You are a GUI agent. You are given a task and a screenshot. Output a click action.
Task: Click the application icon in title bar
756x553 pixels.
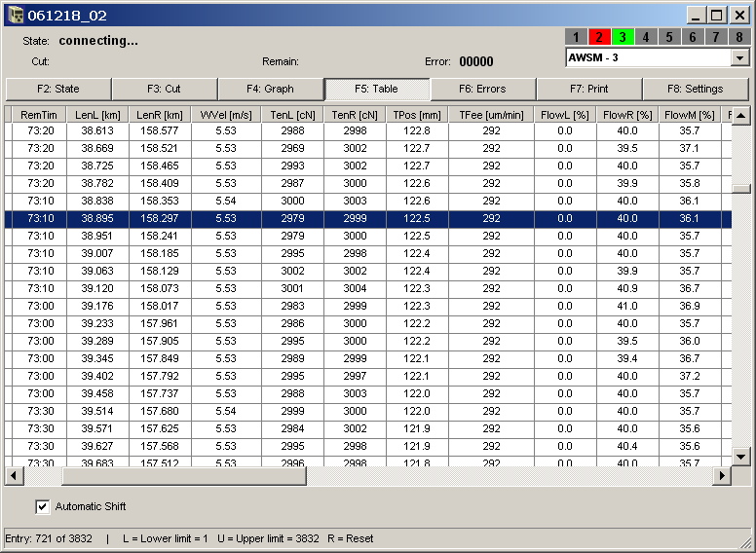(15, 15)
